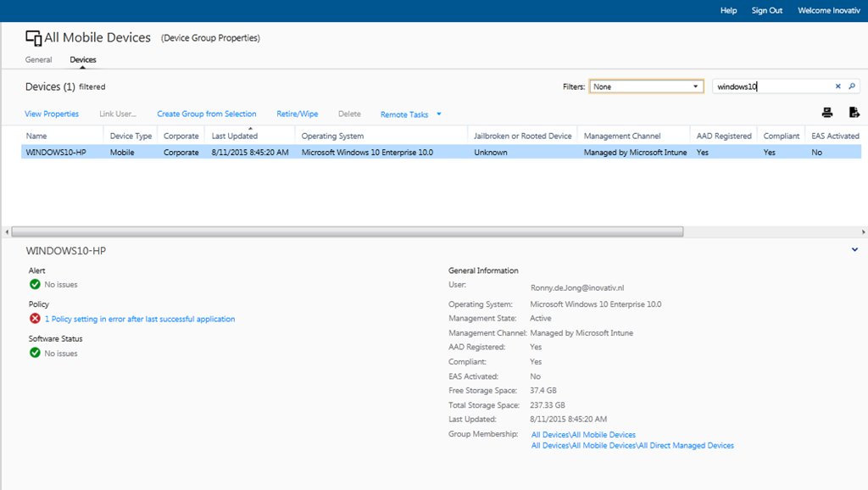Collapse the WINDOWS10-HP details pane chevron

tap(854, 251)
